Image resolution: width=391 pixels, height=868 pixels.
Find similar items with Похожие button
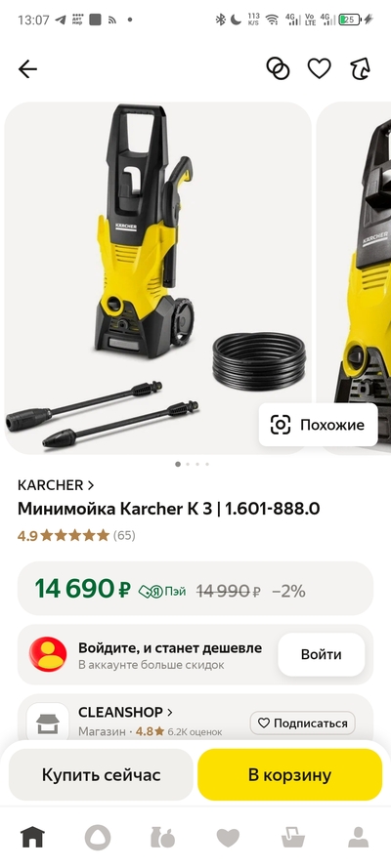(318, 425)
